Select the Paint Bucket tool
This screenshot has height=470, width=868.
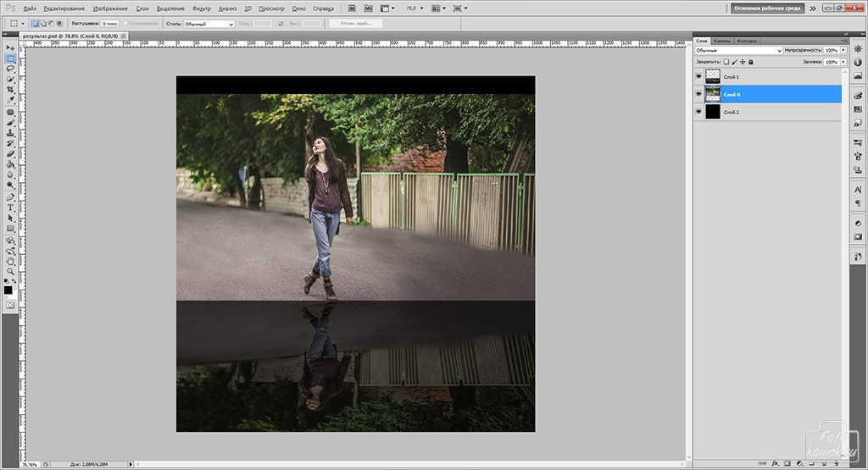coord(10,164)
